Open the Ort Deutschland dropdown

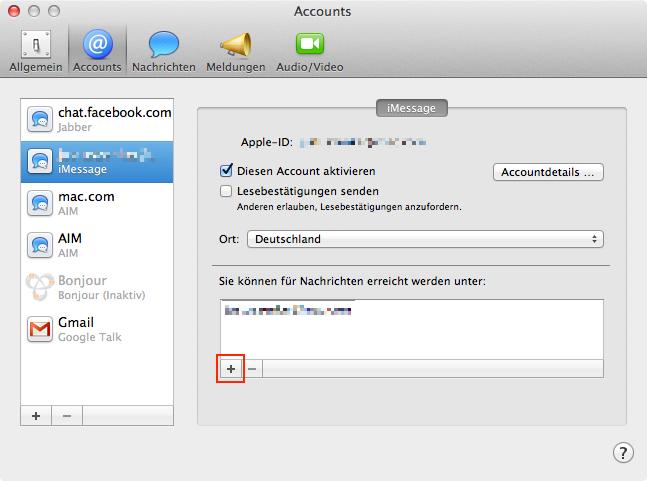[425, 239]
